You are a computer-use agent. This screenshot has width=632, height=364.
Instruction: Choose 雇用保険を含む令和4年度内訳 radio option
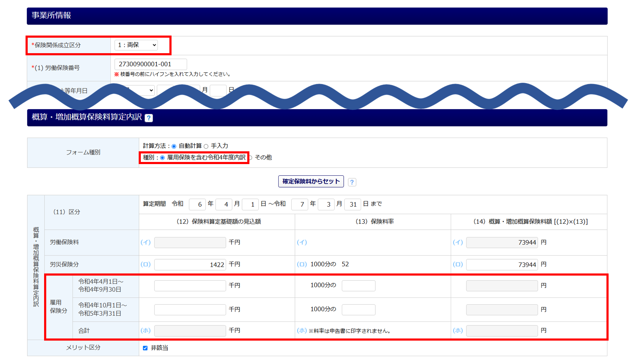[x=162, y=158]
